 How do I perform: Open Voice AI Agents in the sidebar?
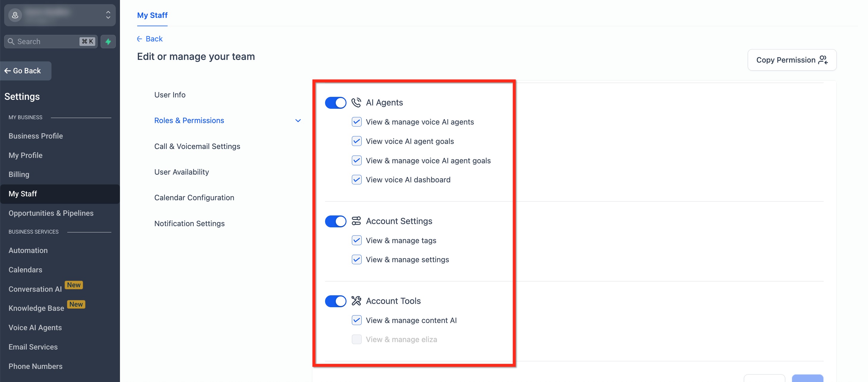click(35, 328)
